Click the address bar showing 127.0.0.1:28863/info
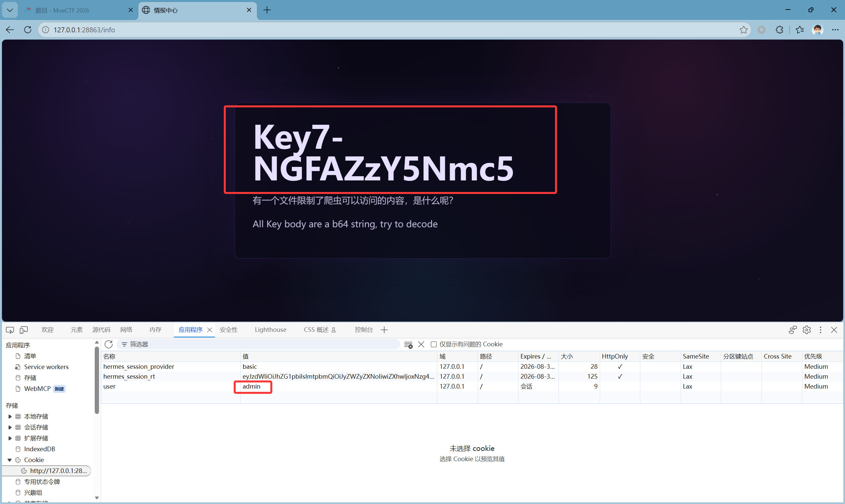Screen dimensions: 845x504 pyautogui.click(x=394, y=30)
